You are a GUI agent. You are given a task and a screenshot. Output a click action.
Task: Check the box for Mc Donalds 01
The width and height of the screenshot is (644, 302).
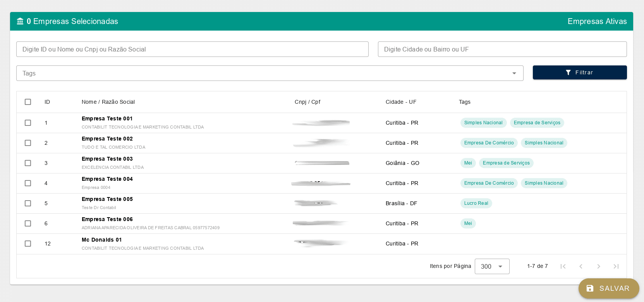click(x=28, y=244)
